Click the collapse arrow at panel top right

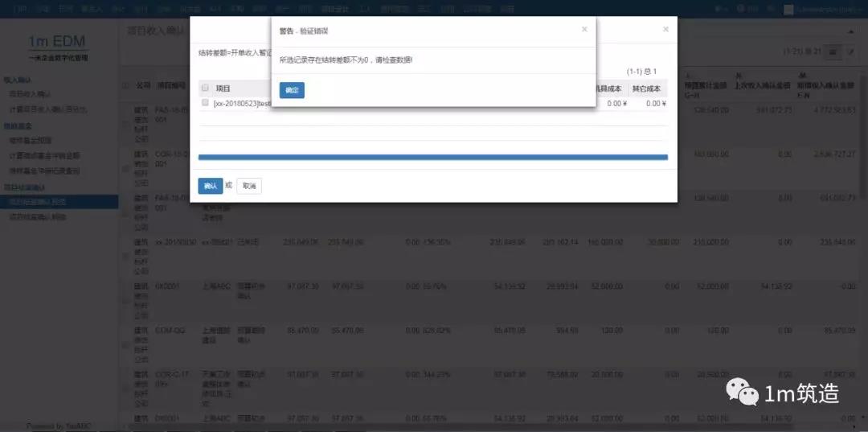coord(851,31)
